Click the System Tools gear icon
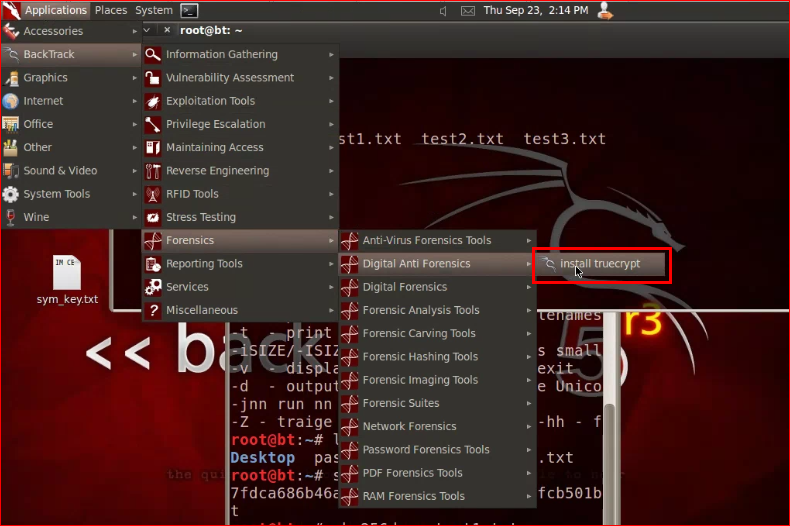Viewport: 790px width, 526px height. point(11,194)
